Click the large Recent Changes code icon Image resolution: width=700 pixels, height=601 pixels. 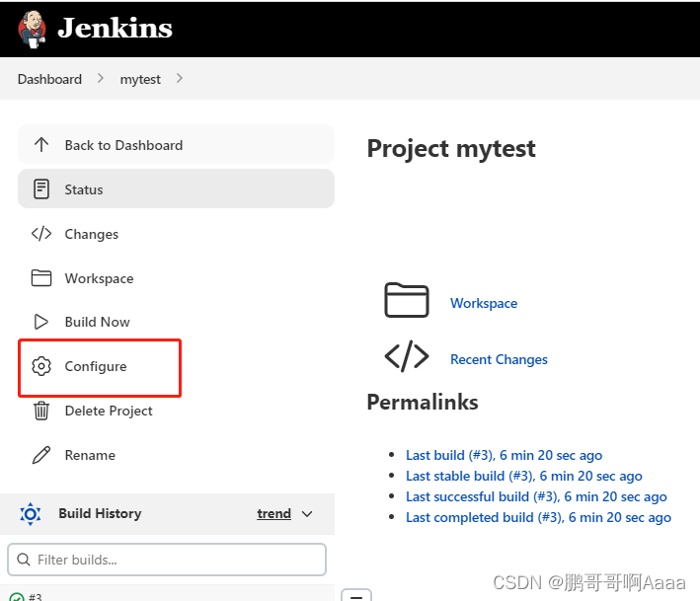[407, 356]
